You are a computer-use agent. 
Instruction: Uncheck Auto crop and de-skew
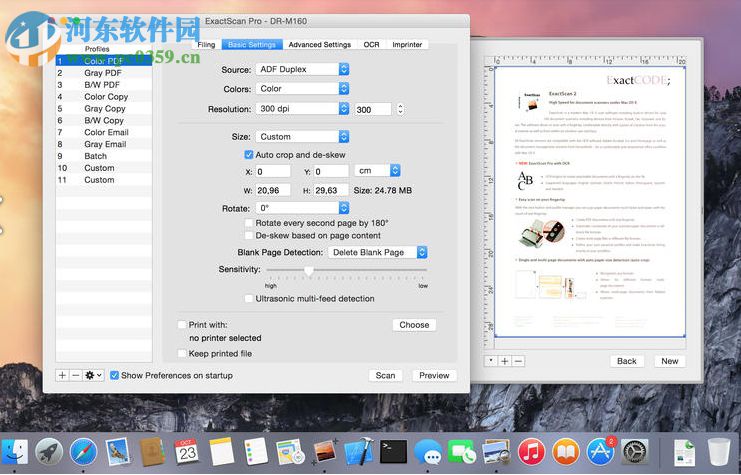[249, 155]
